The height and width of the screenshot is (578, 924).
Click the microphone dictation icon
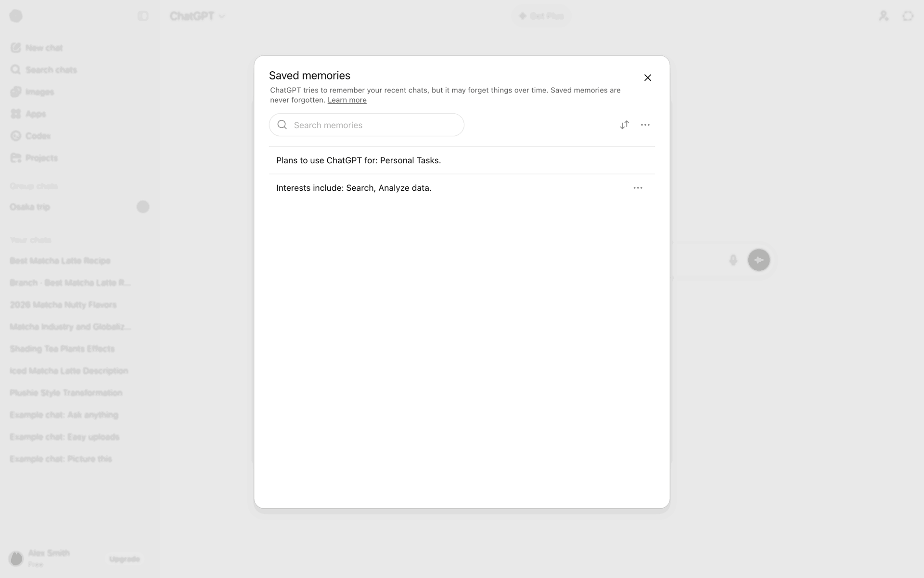coord(733,260)
